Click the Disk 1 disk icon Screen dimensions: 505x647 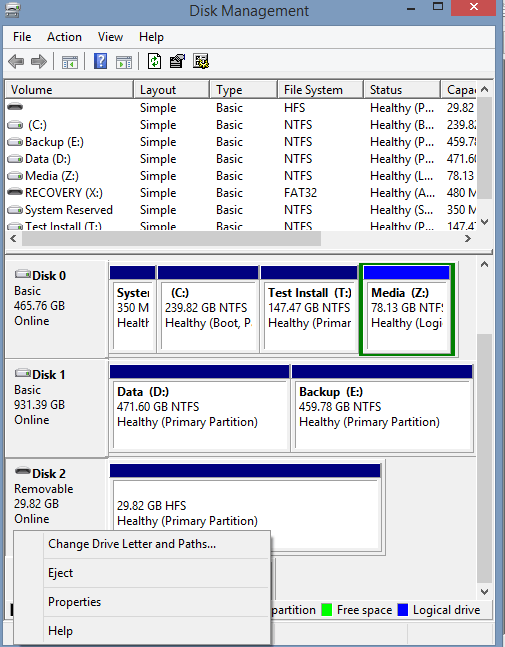pyautogui.click(x=23, y=373)
